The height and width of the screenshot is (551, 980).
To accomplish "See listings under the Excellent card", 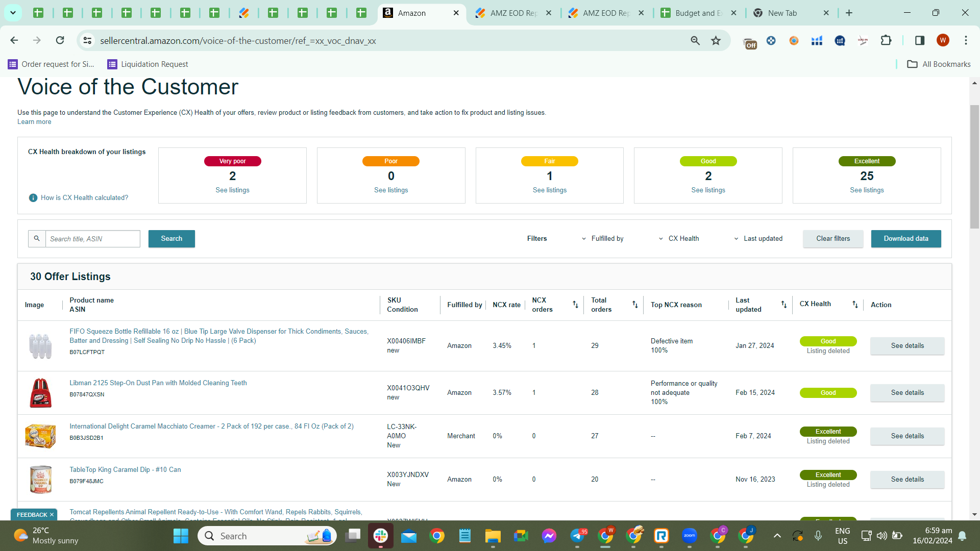I will (867, 190).
